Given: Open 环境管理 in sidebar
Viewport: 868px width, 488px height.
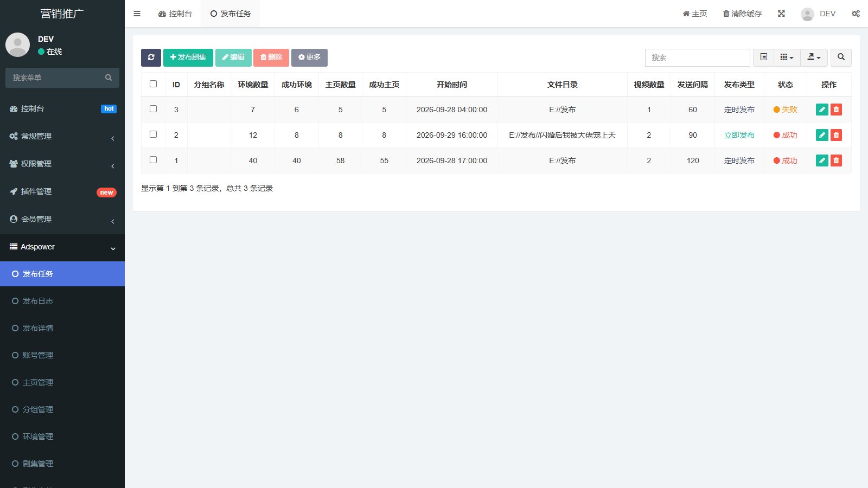Looking at the screenshot, I should coord(62,436).
